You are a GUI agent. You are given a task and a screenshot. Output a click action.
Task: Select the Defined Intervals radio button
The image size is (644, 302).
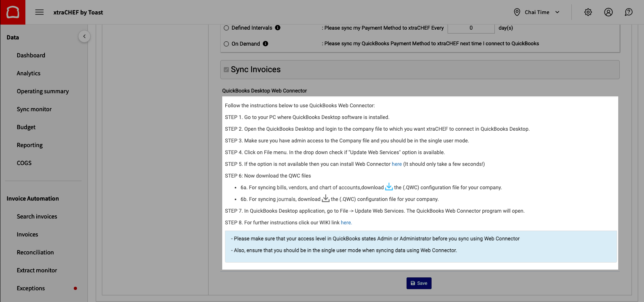[x=227, y=28]
